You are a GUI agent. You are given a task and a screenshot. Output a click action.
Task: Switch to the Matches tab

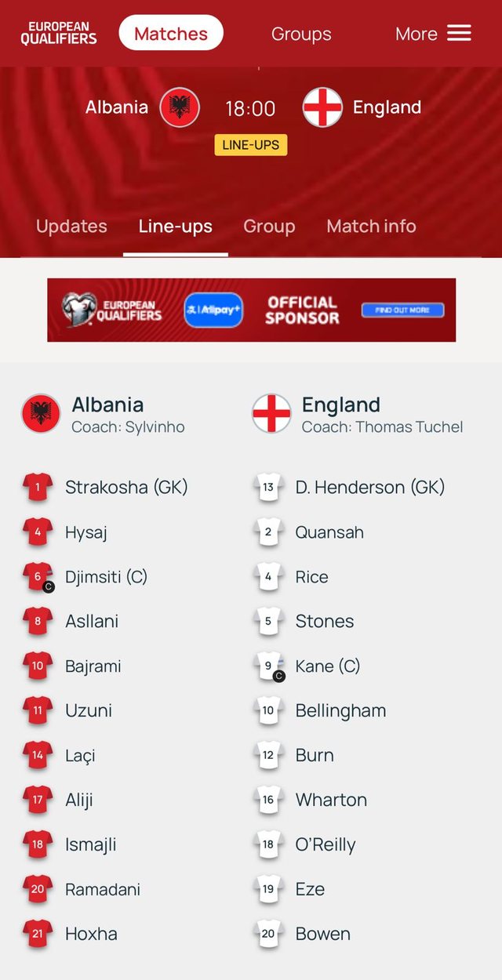(x=171, y=34)
